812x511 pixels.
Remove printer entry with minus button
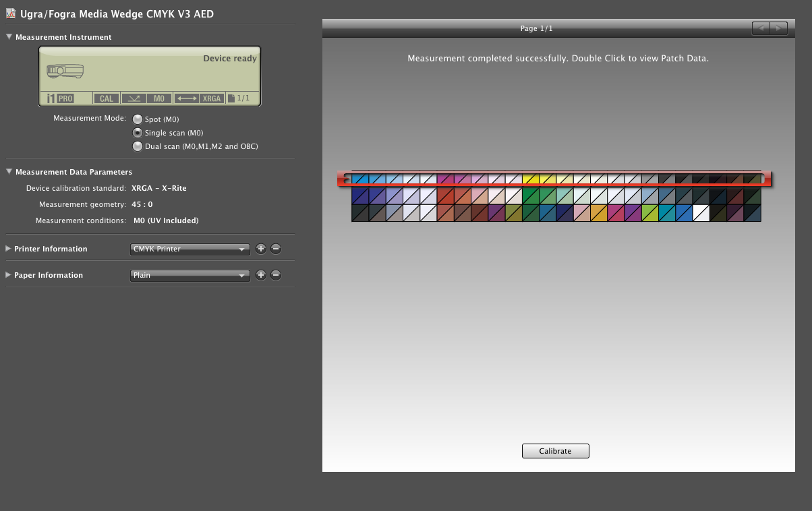[276, 249]
